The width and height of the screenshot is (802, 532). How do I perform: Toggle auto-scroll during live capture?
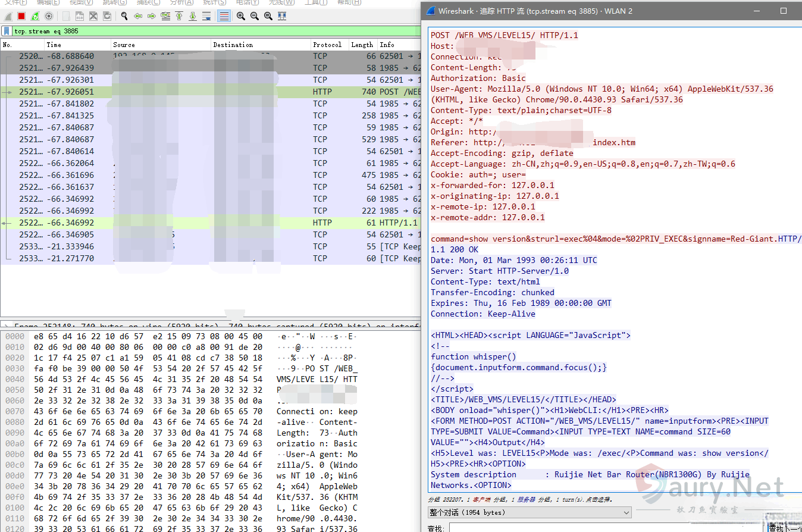(206, 16)
